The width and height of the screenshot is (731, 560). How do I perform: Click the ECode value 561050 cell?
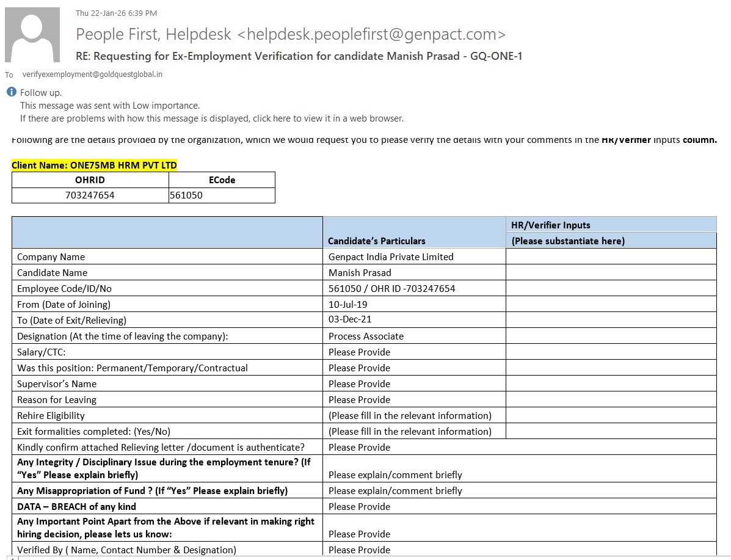(222, 195)
